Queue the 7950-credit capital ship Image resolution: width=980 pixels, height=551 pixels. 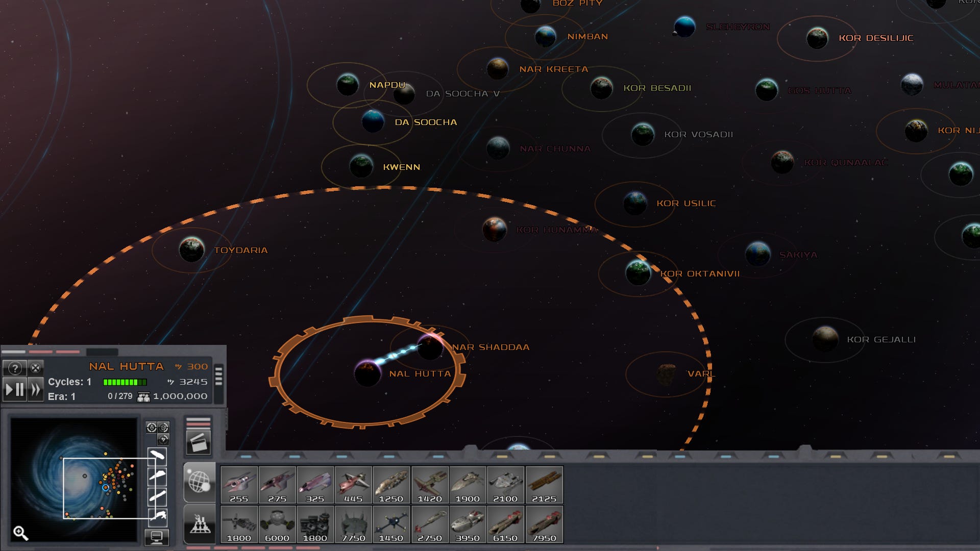pos(544,524)
